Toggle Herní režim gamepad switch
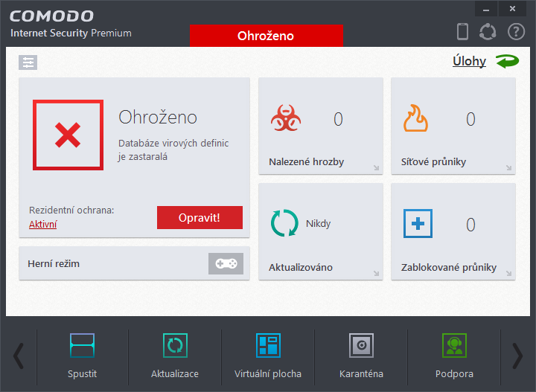 [x=226, y=263]
